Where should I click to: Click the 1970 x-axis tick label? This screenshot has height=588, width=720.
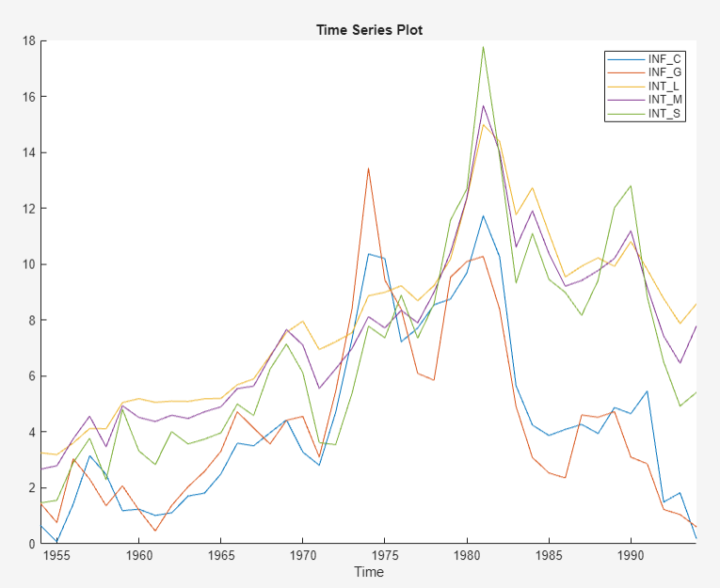point(303,555)
